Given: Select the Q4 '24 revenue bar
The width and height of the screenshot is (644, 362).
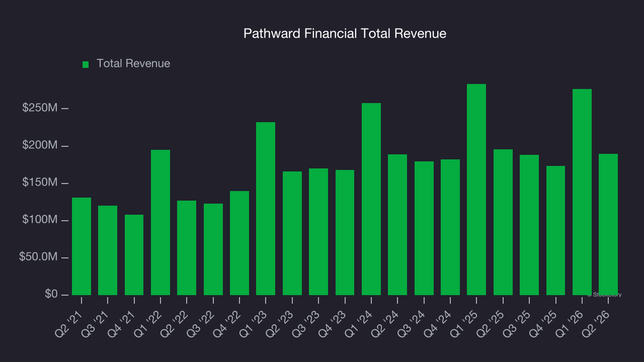Looking at the screenshot, I should [x=450, y=227].
